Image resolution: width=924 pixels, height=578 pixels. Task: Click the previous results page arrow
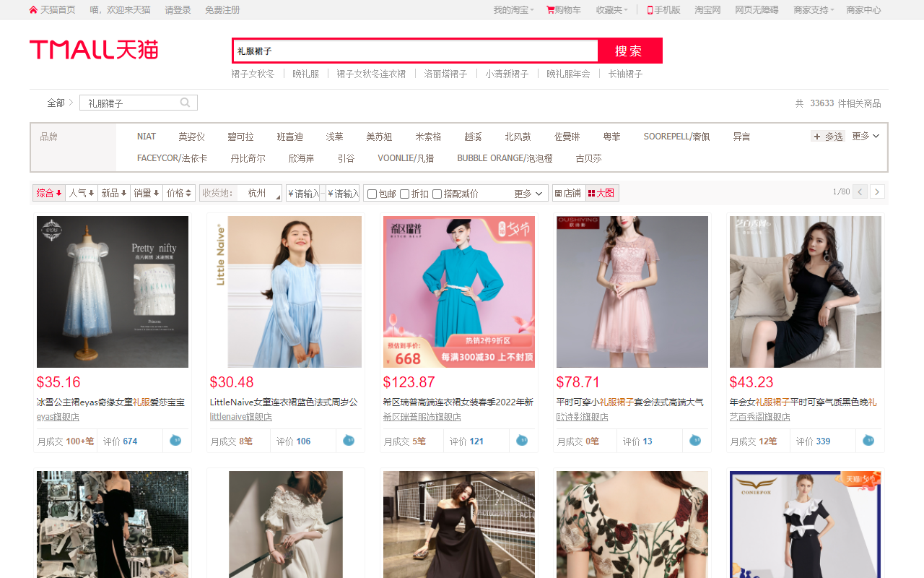click(x=860, y=191)
